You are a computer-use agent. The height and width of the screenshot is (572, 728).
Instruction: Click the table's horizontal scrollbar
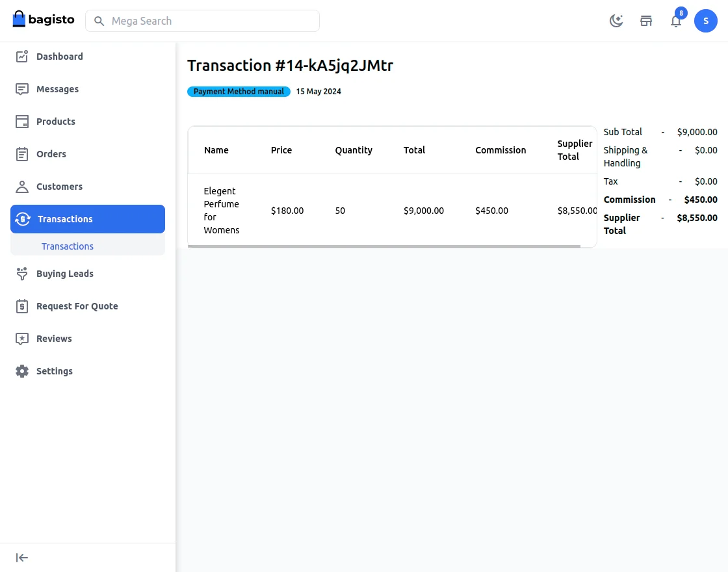point(383,246)
